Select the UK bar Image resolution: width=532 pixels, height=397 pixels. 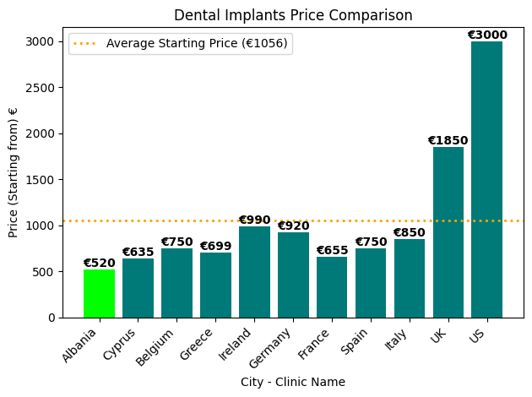pos(448,232)
